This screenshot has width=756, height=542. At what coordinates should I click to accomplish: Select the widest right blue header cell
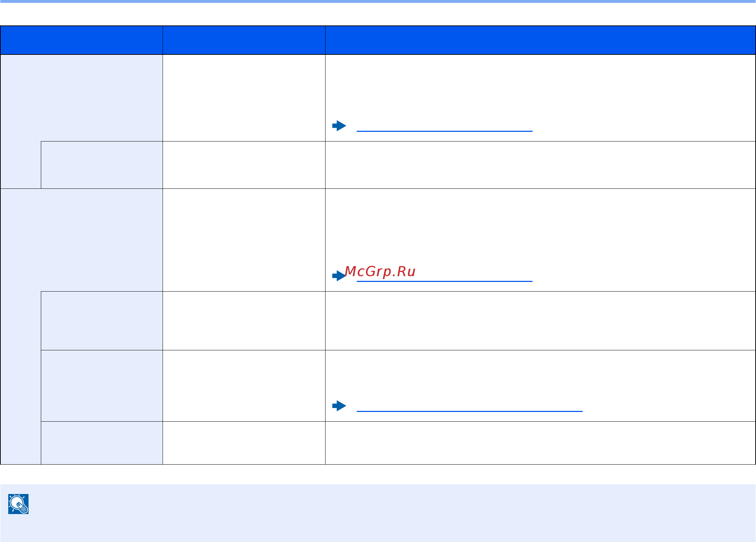[540, 40]
